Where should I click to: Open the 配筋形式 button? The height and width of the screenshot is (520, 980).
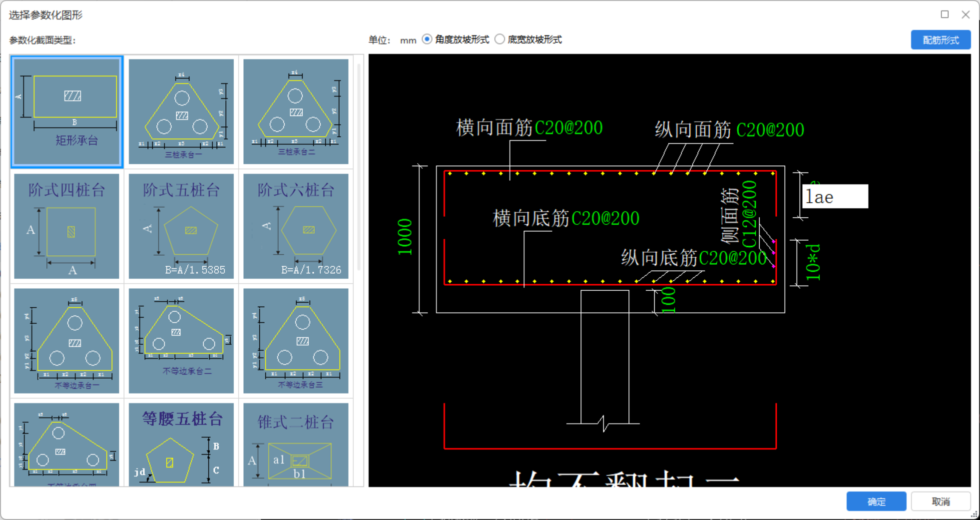pyautogui.click(x=941, y=40)
